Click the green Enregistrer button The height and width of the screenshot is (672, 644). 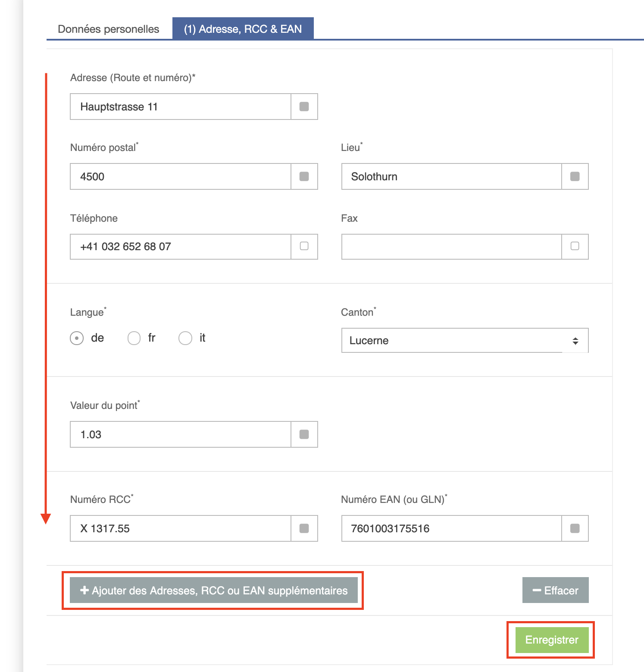tap(552, 640)
